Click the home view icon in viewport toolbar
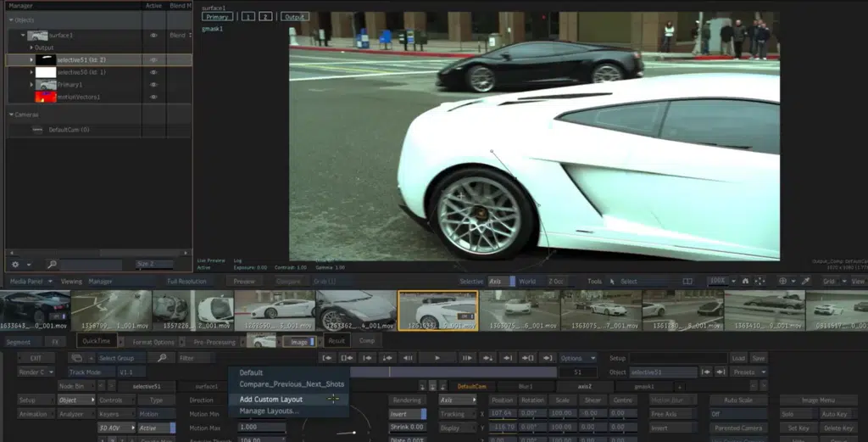The image size is (868, 442). pos(745,282)
